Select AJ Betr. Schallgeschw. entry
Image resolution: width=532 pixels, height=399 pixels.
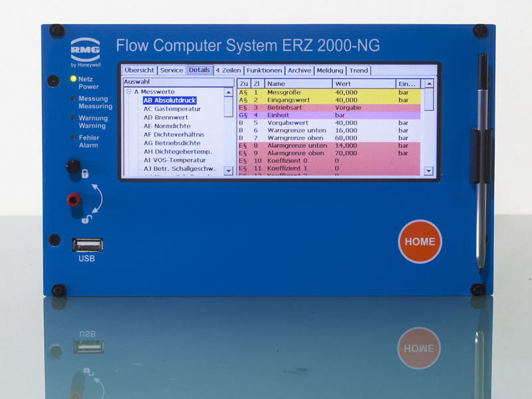tap(180, 169)
